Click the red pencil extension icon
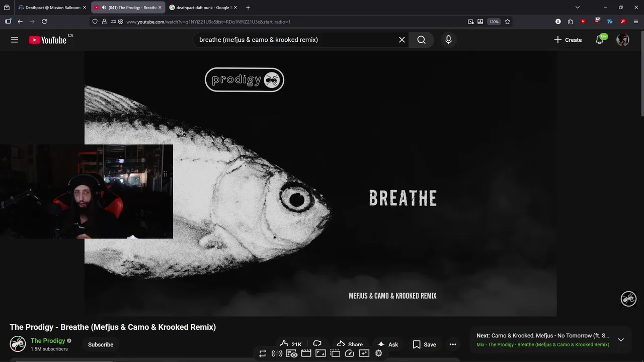The image size is (644, 362). click(x=623, y=22)
